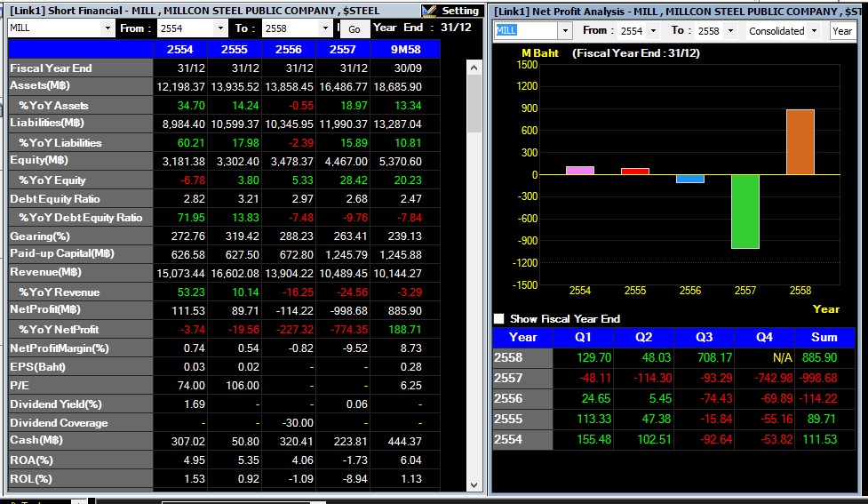Select the MILL text field in Net Profit Analysis
Image resolution: width=868 pixels, height=504 pixels.
(525, 31)
